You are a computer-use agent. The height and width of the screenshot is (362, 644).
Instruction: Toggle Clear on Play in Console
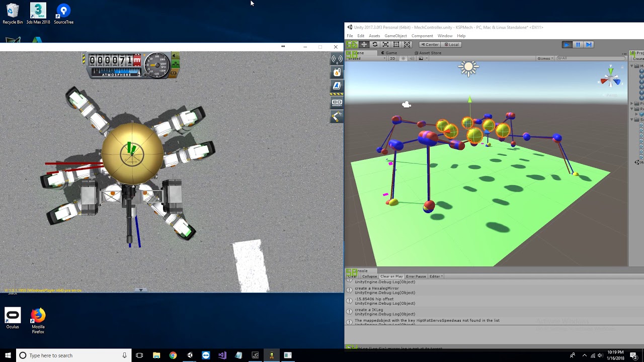(x=391, y=276)
